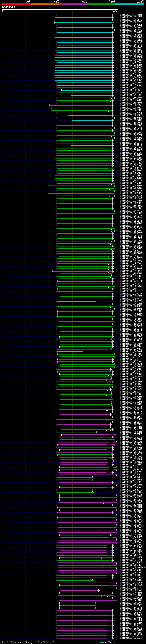
Task: Click label UniRef100_Q7XNS6
Action: click(131, 349)
